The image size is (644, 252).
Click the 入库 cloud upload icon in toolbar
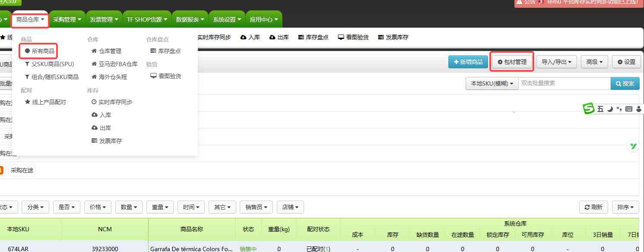click(x=244, y=38)
